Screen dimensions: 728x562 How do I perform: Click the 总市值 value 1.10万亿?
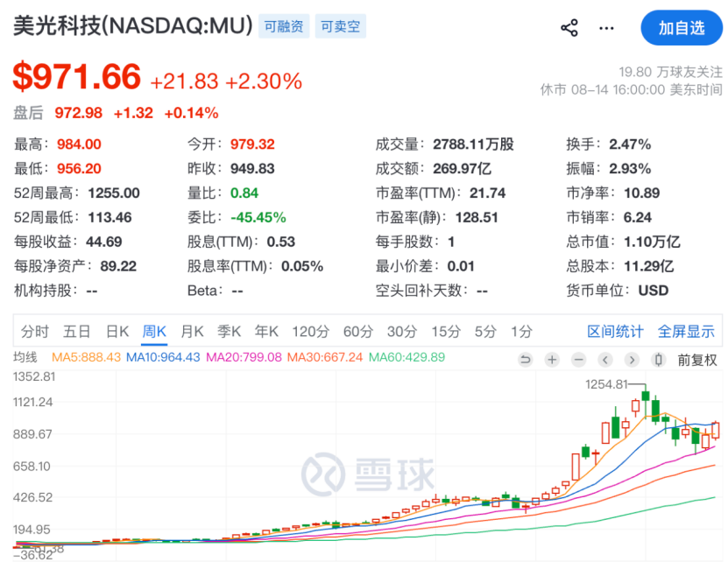[652, 242]
